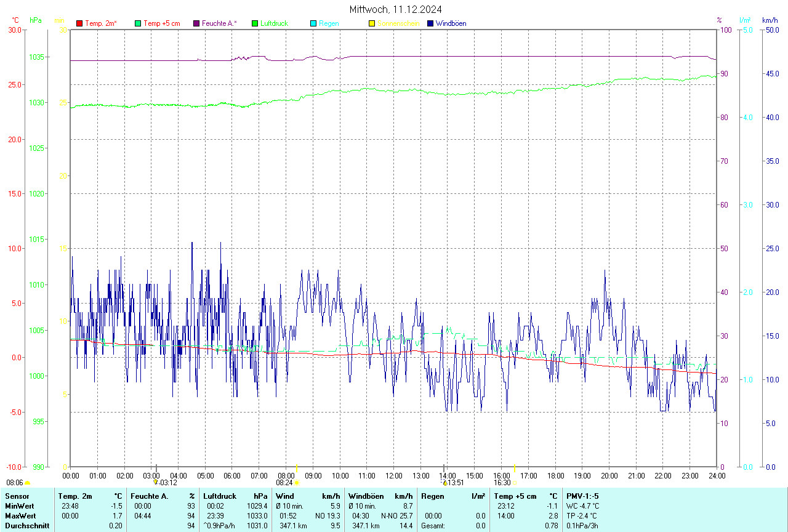Click the minimum temperature value -1.5
The width and height of the screenshot is (788, 532).
tap(116, 506)
